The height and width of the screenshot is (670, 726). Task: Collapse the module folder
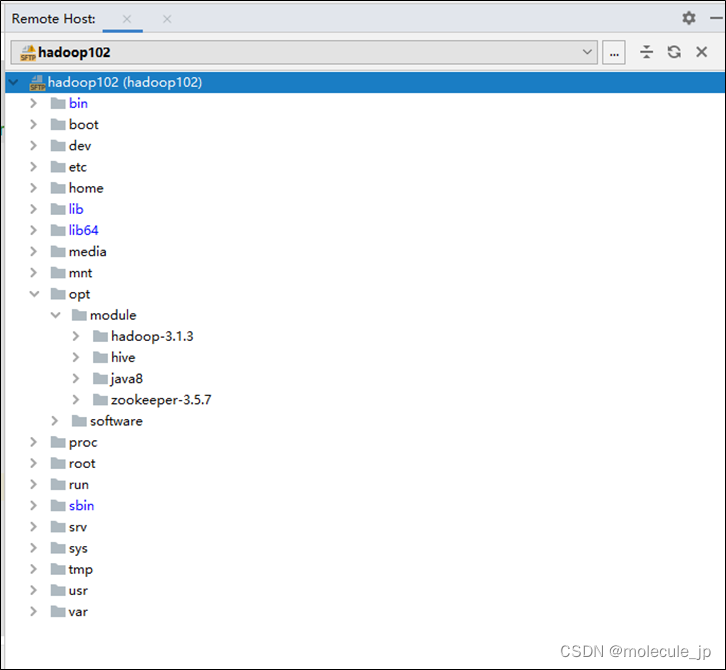coord(56,315)
